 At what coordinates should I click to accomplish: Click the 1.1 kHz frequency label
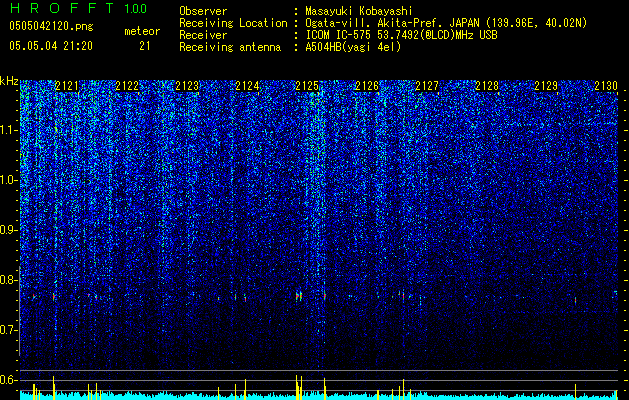(9, 130)
